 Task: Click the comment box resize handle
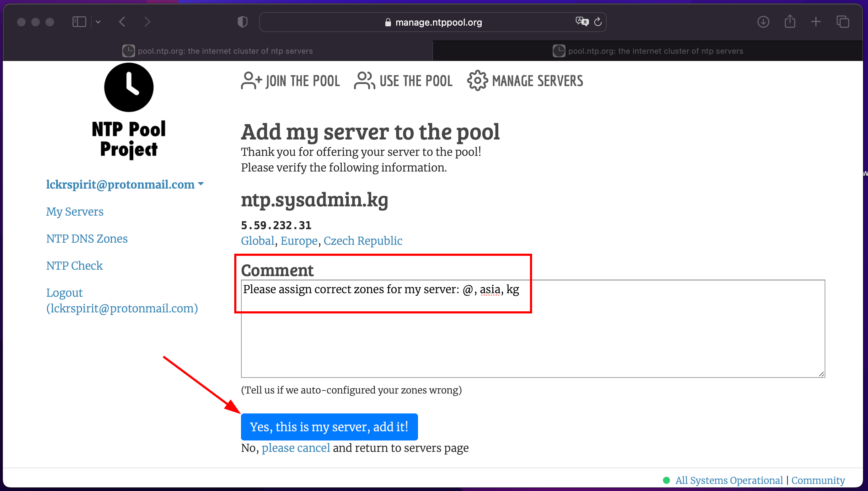[x=821, y=374]
